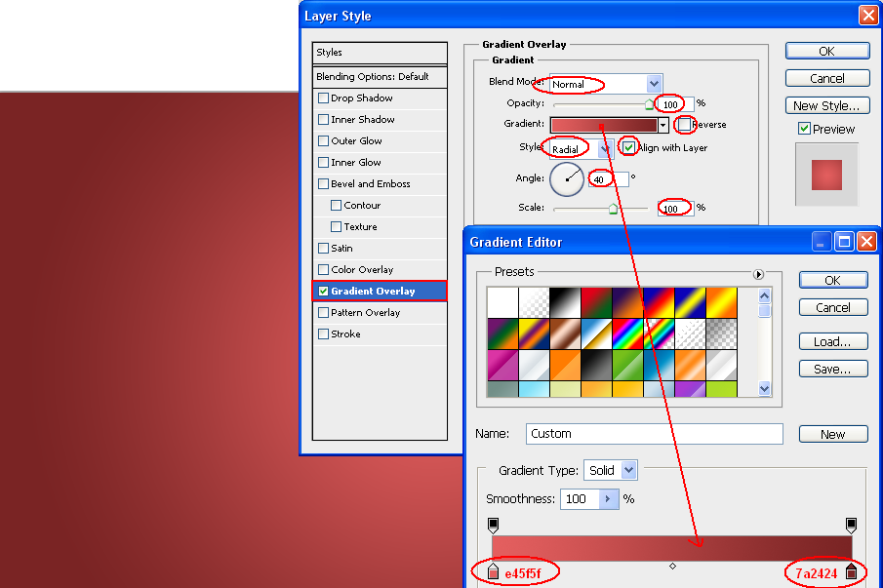Choose the solid white preset swatch
Viewport: 883px width, 588px height.
[x=502, y=302]
